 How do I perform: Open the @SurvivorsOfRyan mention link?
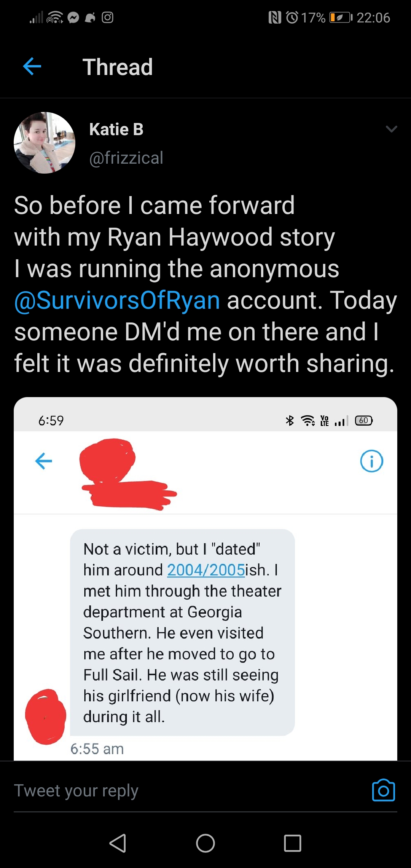coord(117,300)
